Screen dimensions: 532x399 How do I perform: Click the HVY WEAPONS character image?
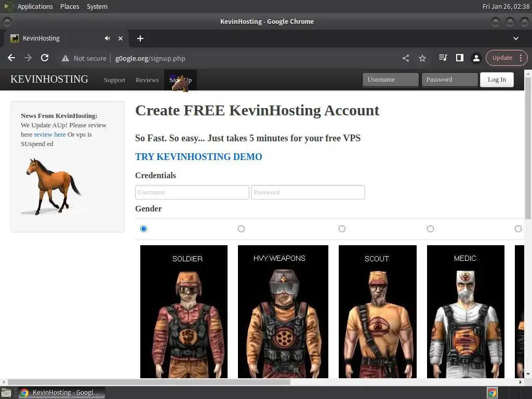(x=283, y=312)
